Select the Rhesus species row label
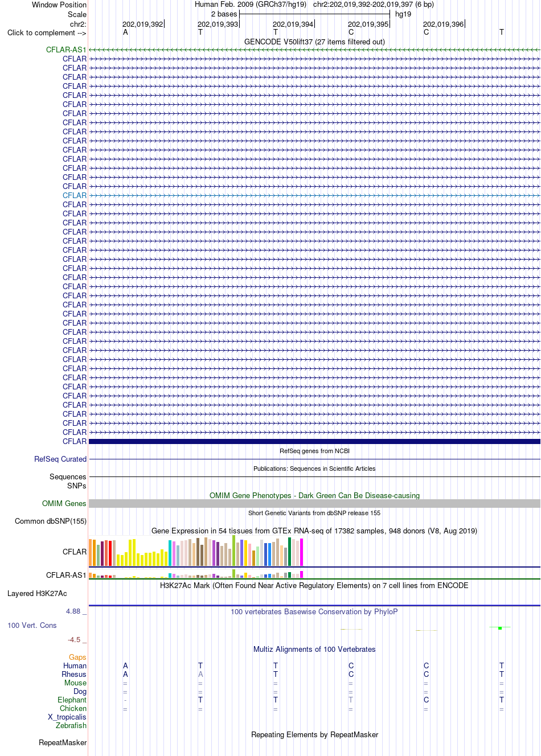This screenshot has width=541, height=756. (74, 674)
